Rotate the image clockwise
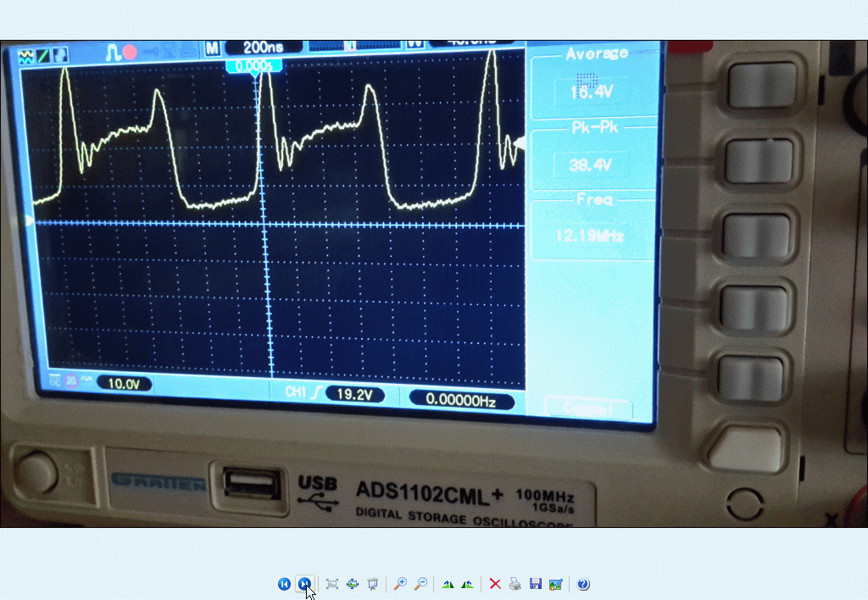This screenshot has width=868, height=600. 448,584
